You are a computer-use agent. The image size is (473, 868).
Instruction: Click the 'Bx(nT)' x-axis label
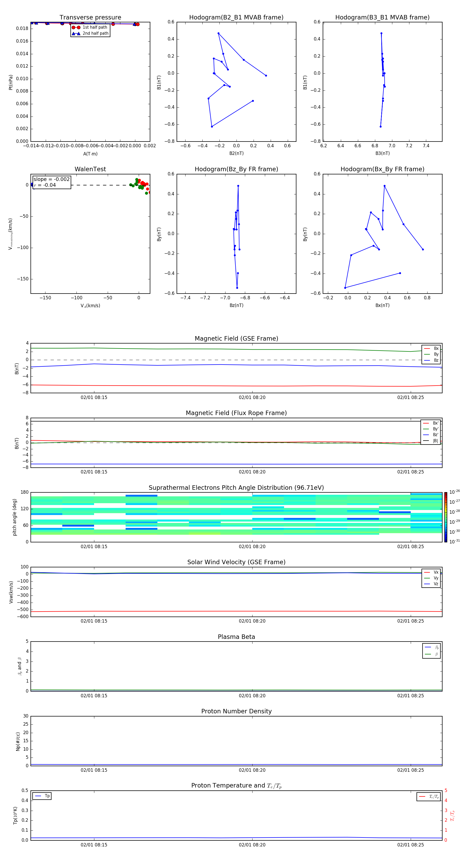(x=382, y=305)
